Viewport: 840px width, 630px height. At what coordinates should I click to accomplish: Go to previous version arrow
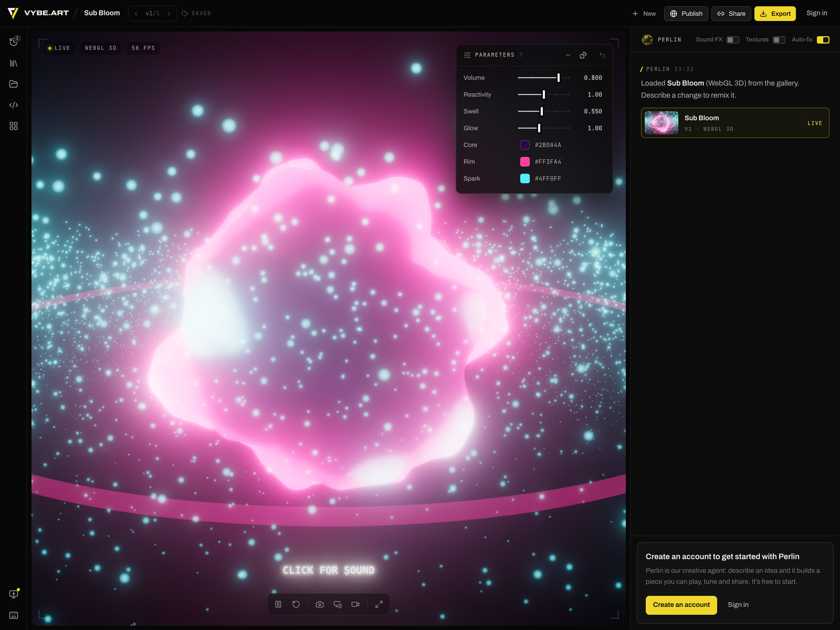coord(136,14)
